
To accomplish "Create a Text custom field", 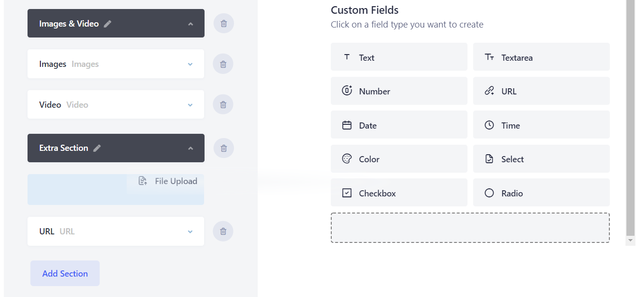I will [x=399, y=56].
